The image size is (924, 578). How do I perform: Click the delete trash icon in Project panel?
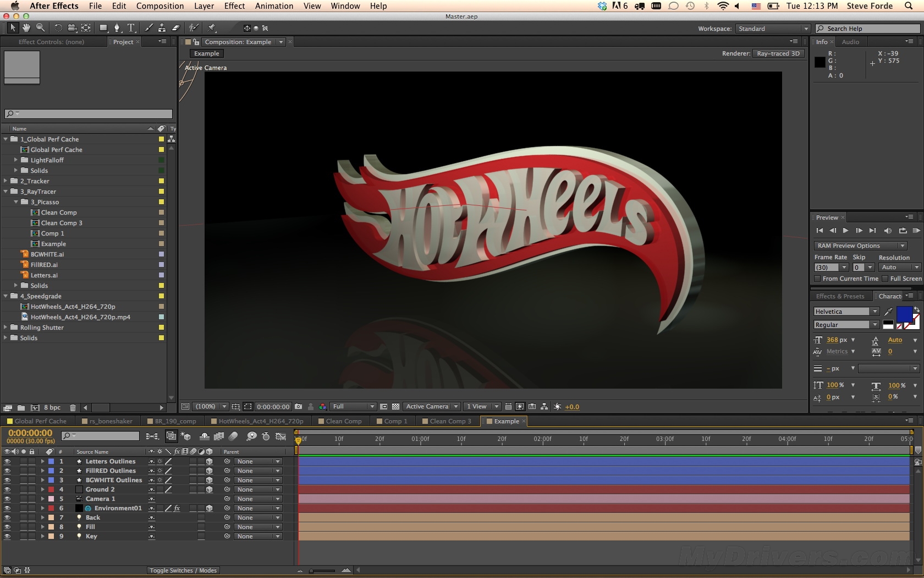pyautogui.click(x=73, y=408)
